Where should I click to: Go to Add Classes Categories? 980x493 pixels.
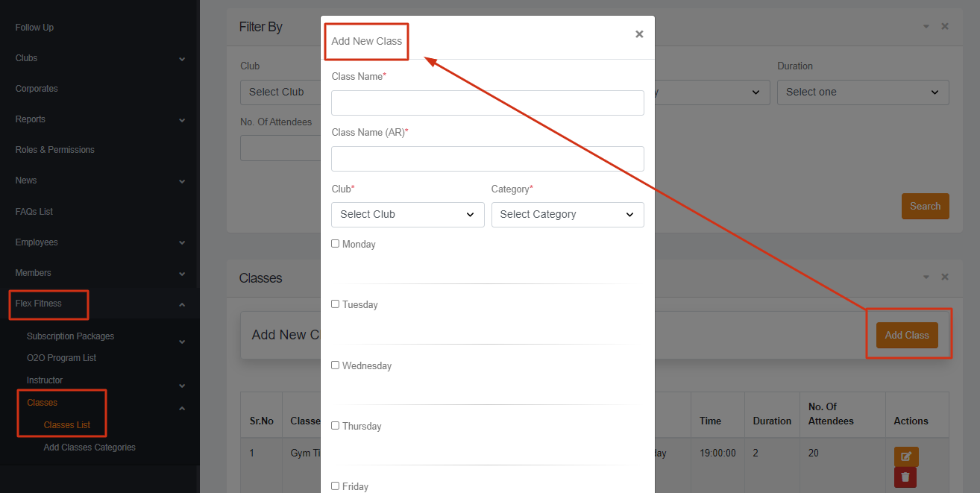click(89, 448)
